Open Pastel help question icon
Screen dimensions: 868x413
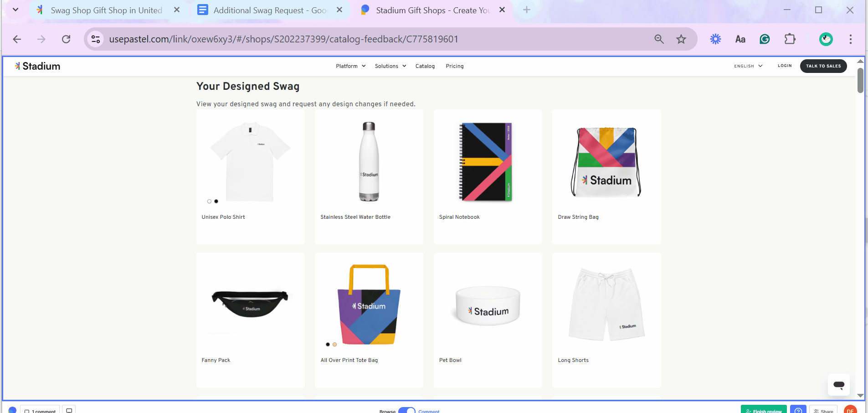coord(798,409)
